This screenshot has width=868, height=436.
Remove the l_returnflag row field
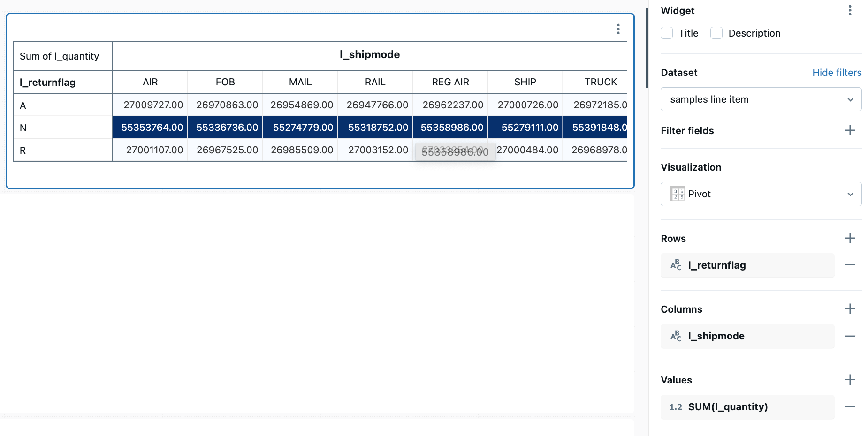[x=851, y=265]
